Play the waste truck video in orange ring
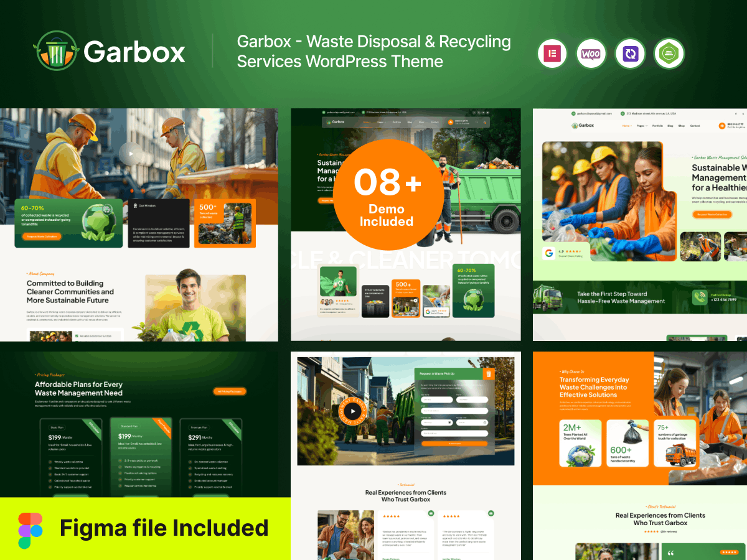The width and height of the screenshot is (747, 560). coord(352,411)
